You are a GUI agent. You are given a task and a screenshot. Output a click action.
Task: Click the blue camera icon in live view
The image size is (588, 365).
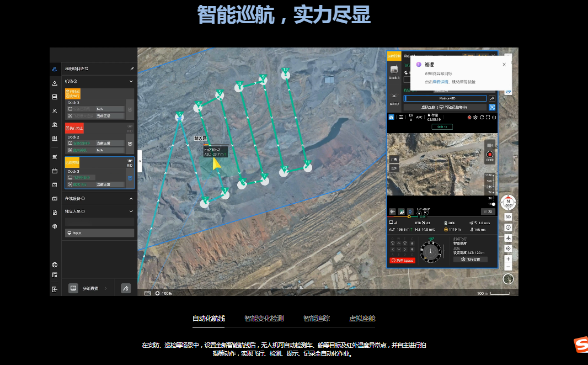point(392,117)
